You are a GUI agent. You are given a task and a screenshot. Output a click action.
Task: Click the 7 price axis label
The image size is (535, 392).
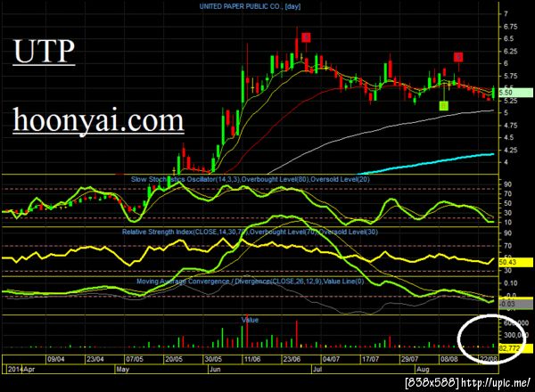tap(506, 14)
